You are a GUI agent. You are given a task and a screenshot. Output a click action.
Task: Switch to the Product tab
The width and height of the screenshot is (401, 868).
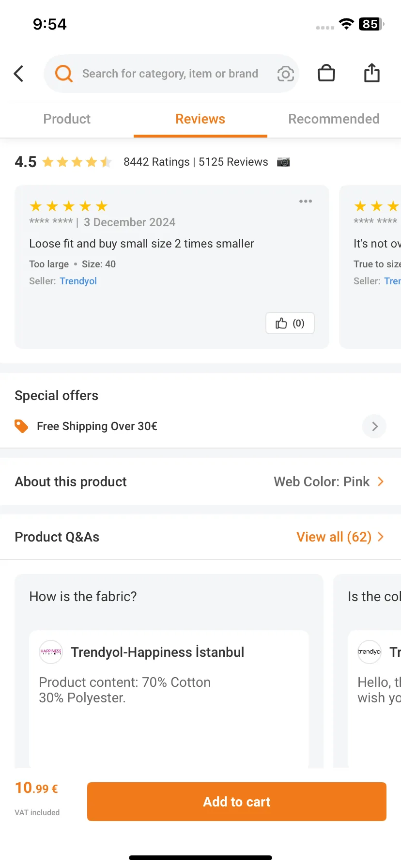(67, 119)
